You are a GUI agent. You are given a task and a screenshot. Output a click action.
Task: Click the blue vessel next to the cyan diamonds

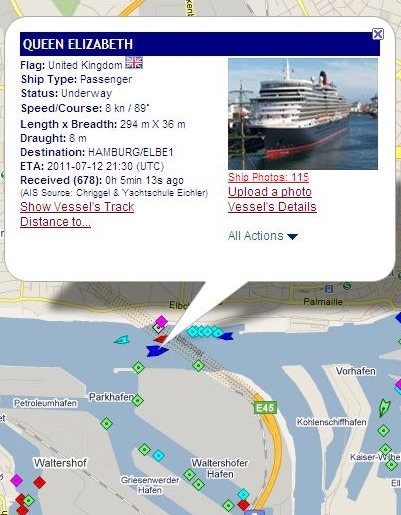[x=227, y=336]
